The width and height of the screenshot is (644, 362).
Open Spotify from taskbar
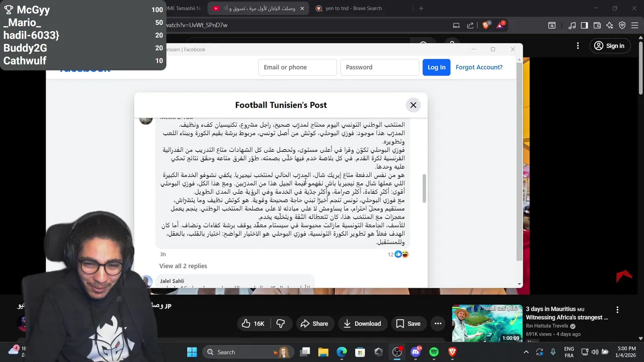pos(434,352)
